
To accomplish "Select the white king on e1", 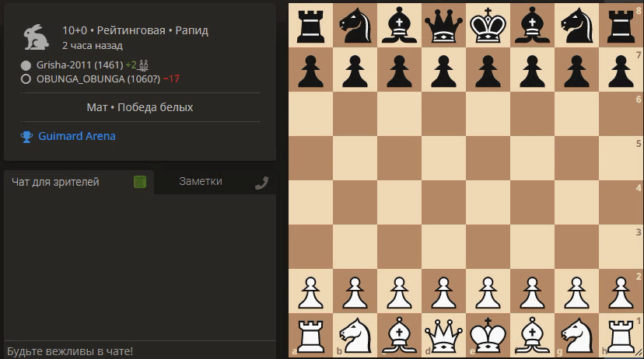I will [x=488, y=335].
